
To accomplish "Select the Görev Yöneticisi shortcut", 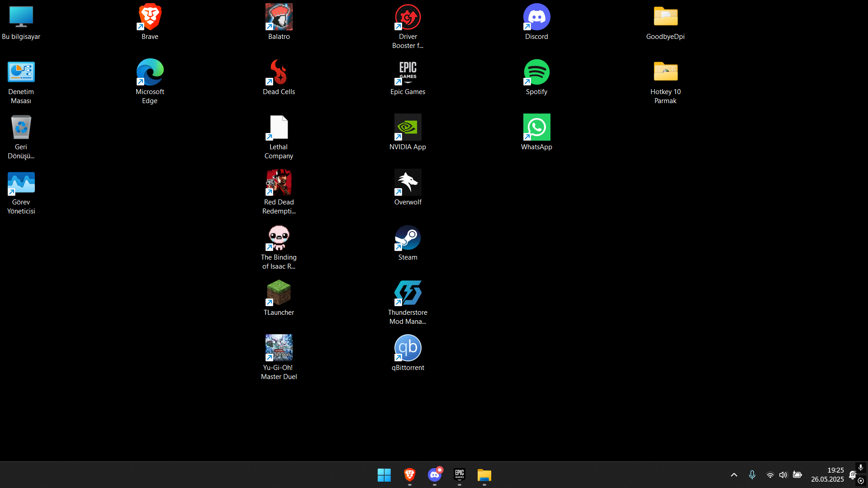I will click(21, 193).
